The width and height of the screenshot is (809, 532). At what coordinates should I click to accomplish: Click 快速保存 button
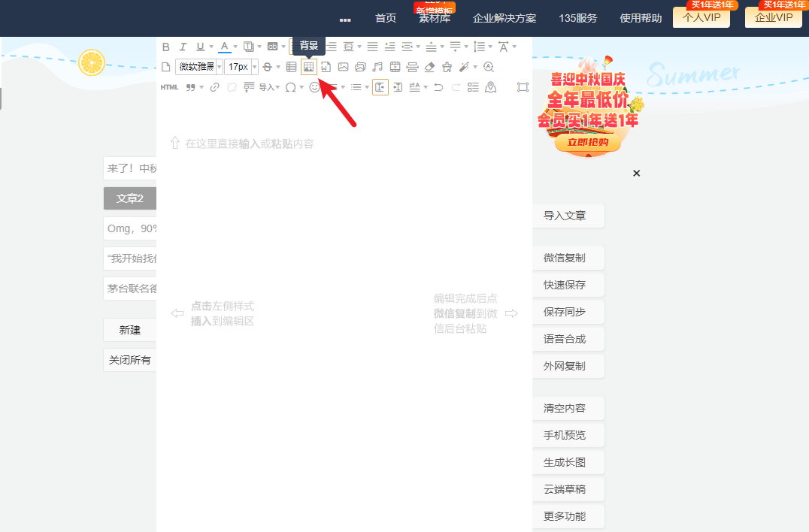click(568, 285)
